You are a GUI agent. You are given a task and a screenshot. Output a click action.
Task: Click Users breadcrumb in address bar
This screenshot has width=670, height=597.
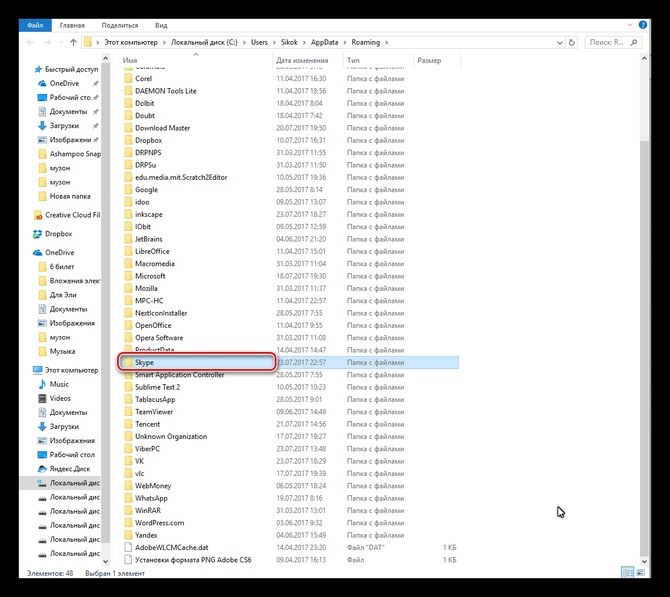259,42
